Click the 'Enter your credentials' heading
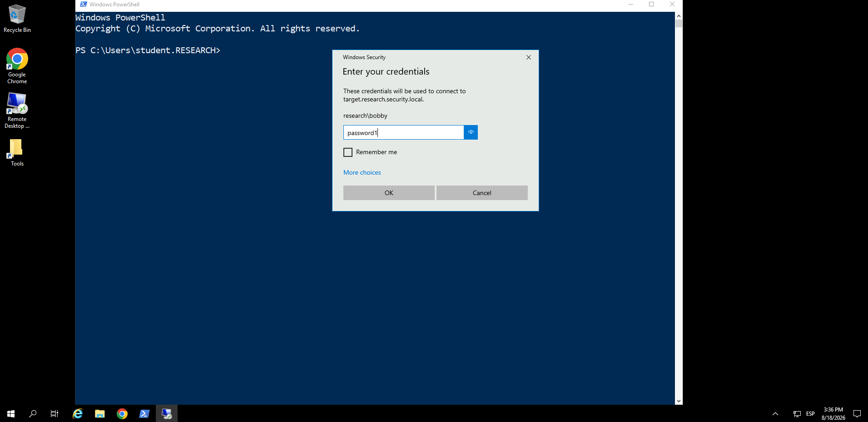Viewport: 868px width, 422px height. (x=386, y=72)
